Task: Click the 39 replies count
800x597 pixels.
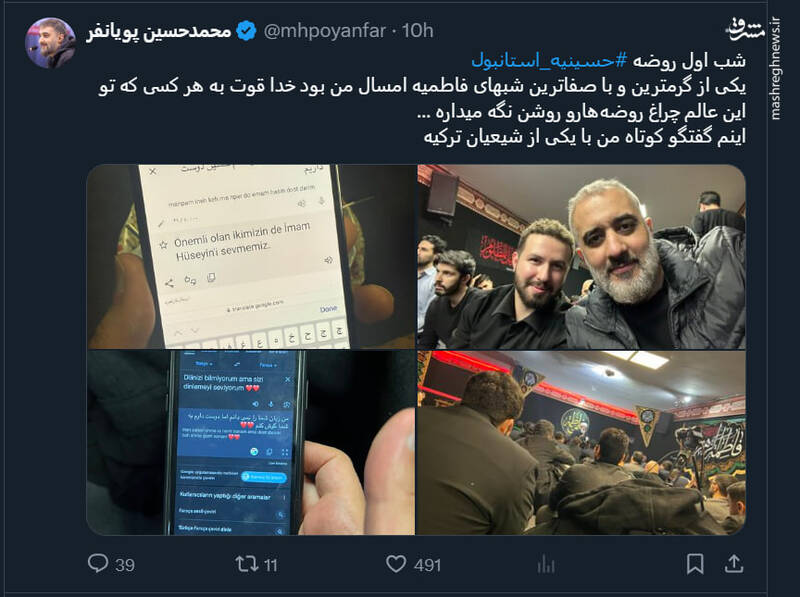Action: [x=125, y=565]
